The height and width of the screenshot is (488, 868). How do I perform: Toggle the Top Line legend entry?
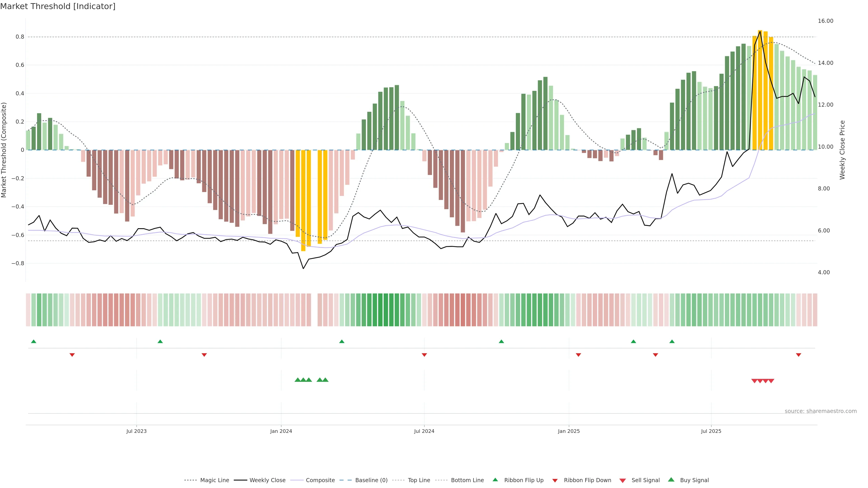419,480
